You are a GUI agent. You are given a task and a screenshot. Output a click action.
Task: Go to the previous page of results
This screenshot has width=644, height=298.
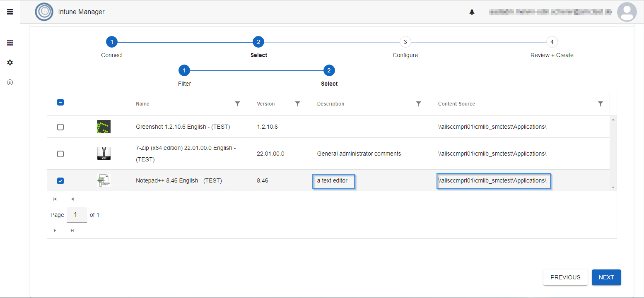tap(72, 199)
